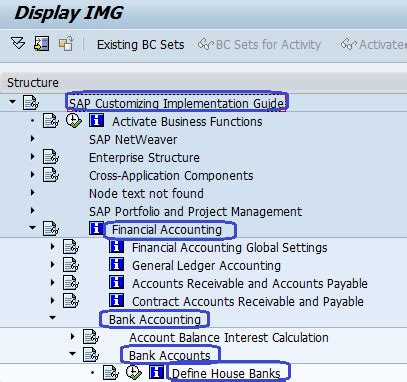
Task: Expand Contract Accounts Receivable and Payable arrow
Action: (x=52, y=300)
